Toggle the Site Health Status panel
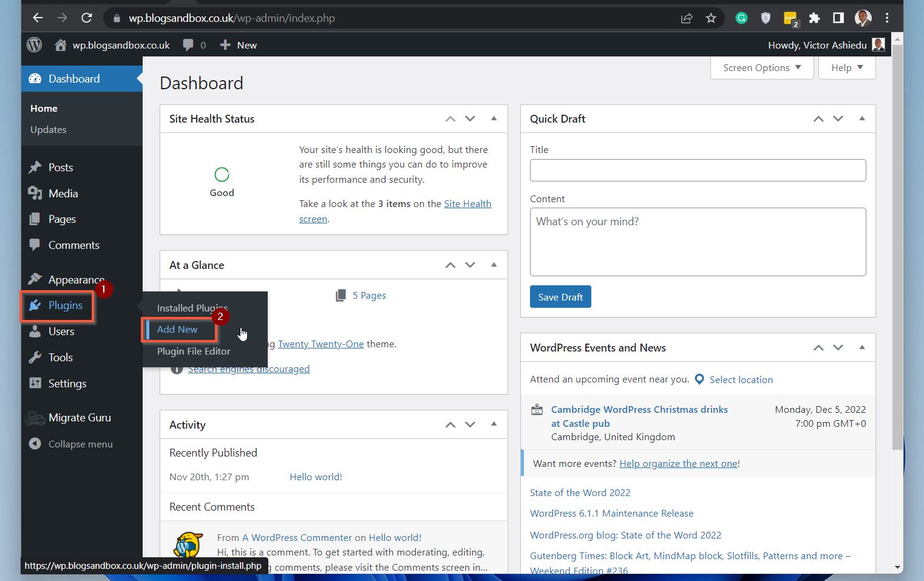 [494, 118]
